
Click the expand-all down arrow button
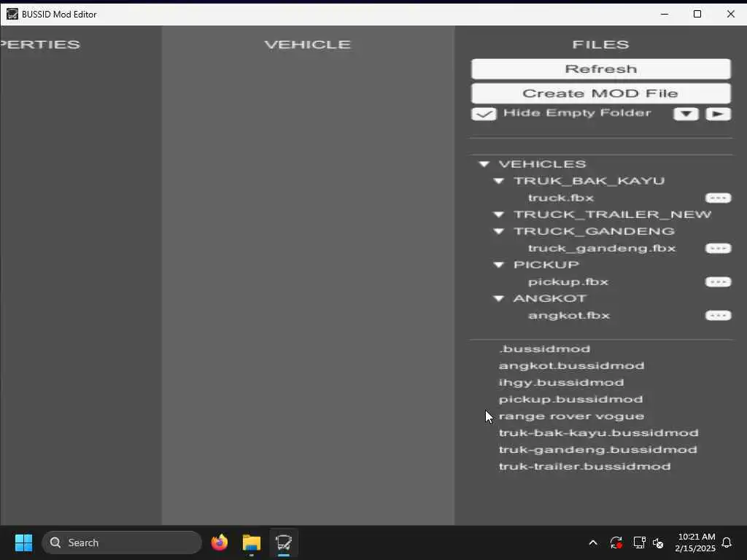[686, 114]
